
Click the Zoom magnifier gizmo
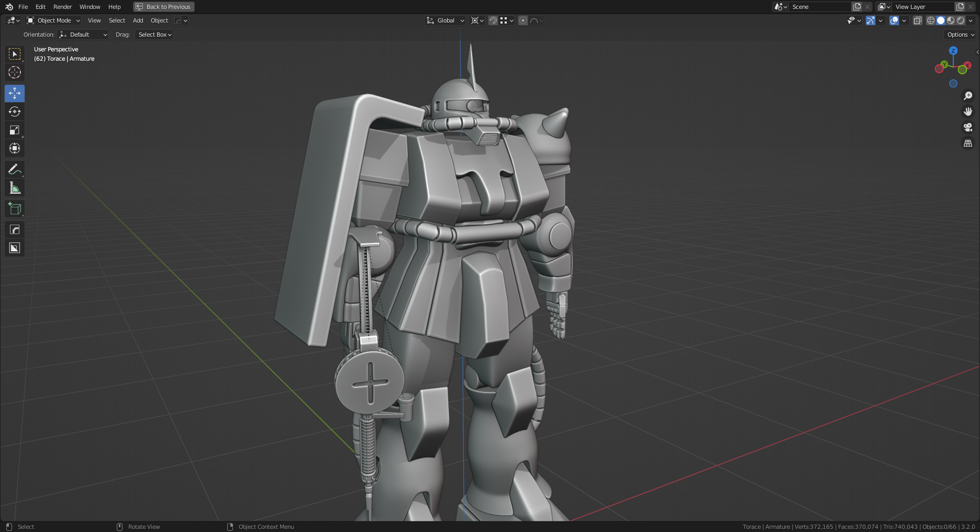pyautogui.click(x=968, y=96)
